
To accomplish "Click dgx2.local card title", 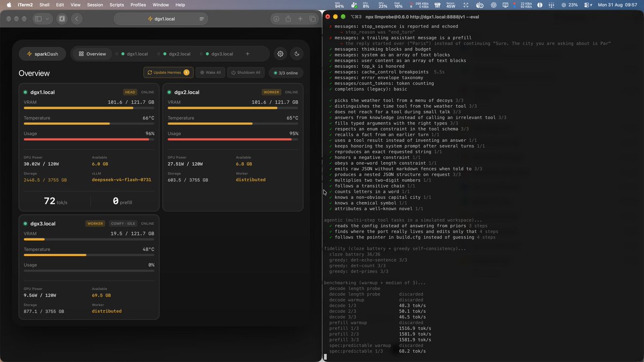I will [187, 92].
